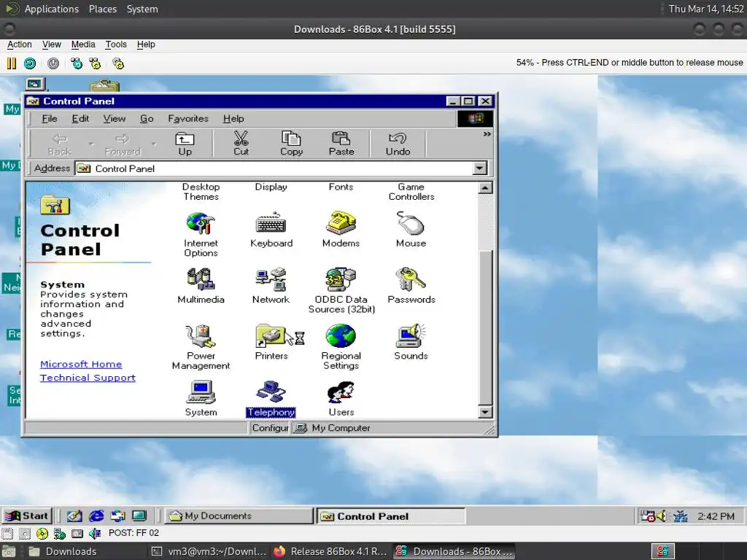Switch to Release 86Box Firefox taskbar window
Screen dimensions: 747x560
click(x=330, y=551)
